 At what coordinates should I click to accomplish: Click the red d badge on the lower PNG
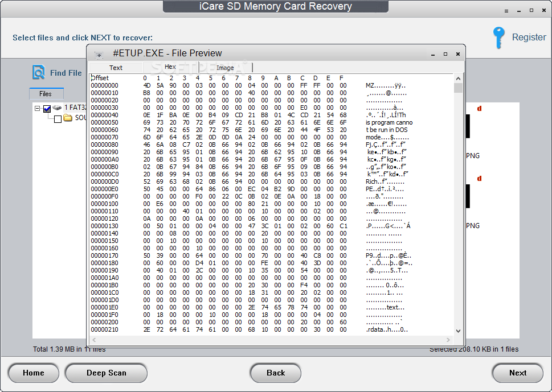[479, 178]
